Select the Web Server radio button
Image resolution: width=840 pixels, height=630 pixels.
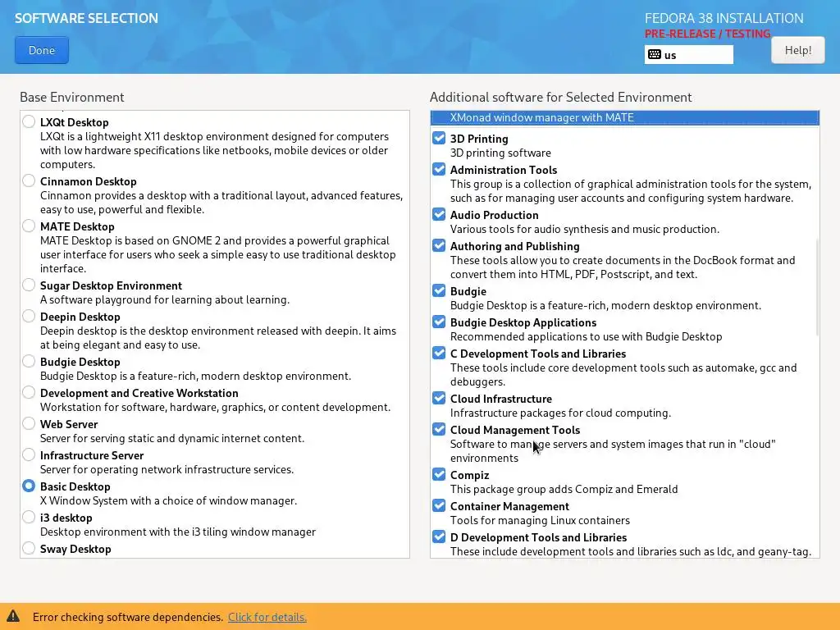(x=29, y=423)
